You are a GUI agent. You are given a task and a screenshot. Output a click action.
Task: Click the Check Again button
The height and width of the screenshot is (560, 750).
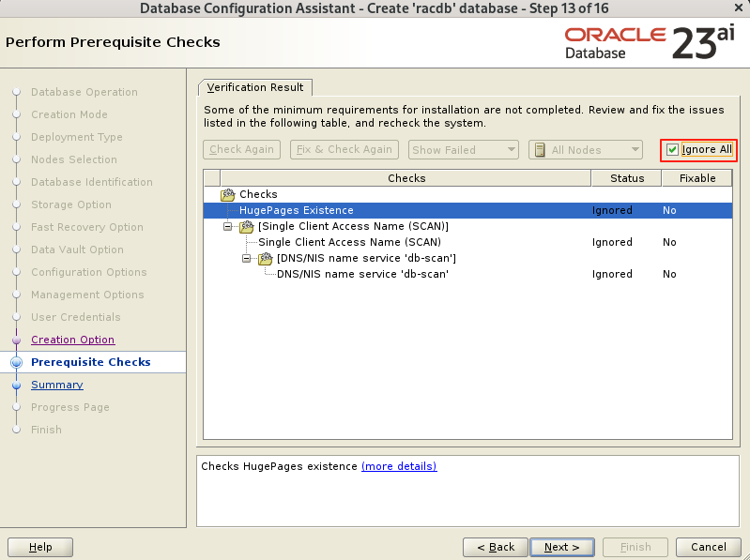(241, 149)
